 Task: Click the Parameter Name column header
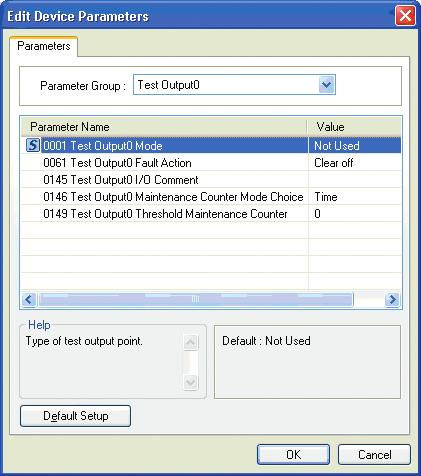[x=164, y=127]
